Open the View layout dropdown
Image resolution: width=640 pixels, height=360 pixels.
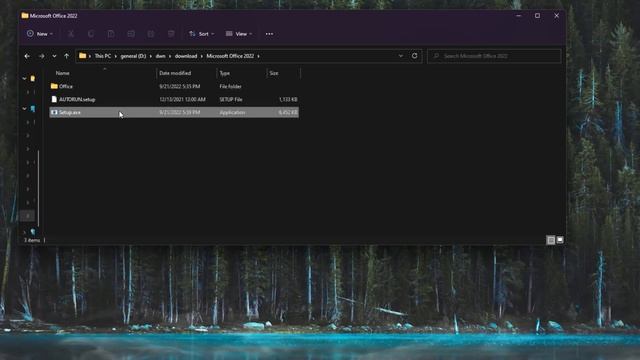pos(239,34)
